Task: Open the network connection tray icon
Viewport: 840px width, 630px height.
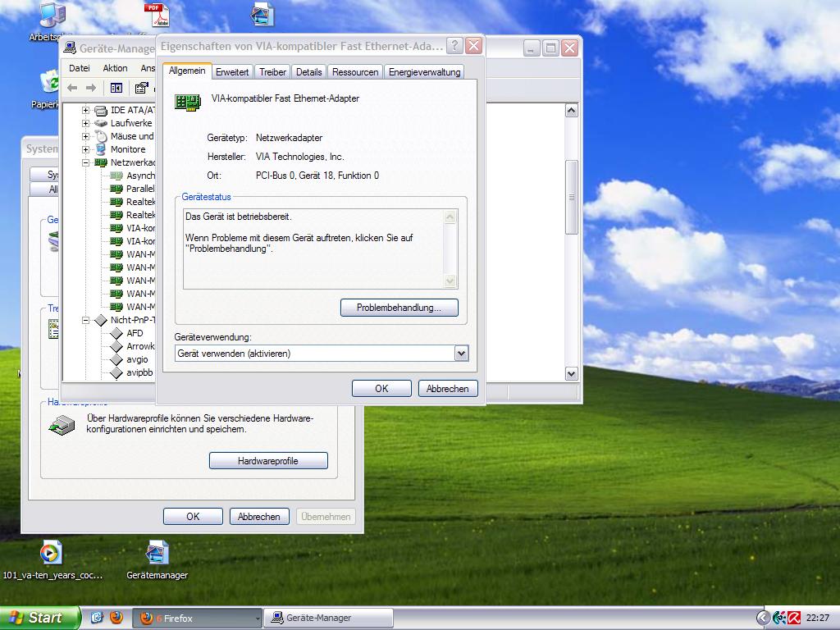Action: 779,619
